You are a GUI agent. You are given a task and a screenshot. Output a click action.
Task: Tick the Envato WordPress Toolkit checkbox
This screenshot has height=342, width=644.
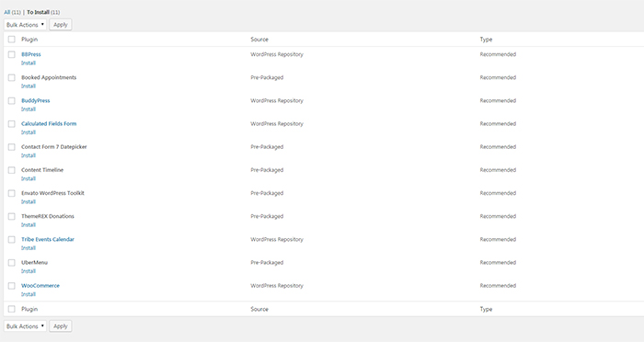coord(11,193)
